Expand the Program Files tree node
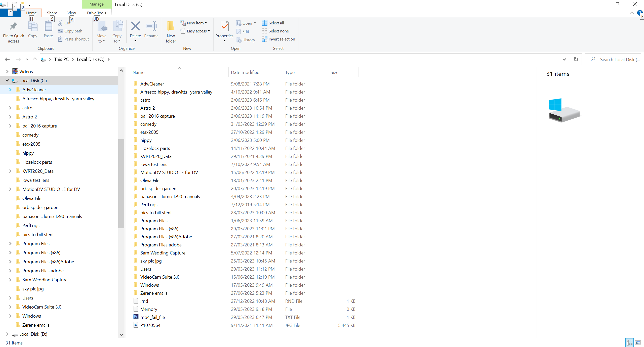Viewport: 644px width, 347px height. click(x=10, y=243)
